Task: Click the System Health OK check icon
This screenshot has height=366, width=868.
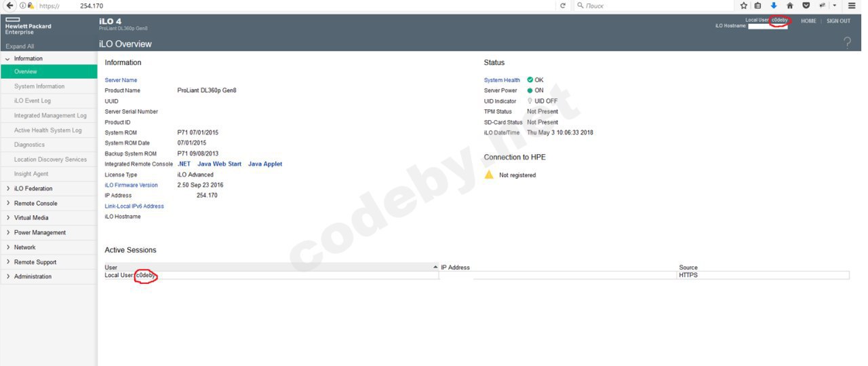Action: coord(530,79)
